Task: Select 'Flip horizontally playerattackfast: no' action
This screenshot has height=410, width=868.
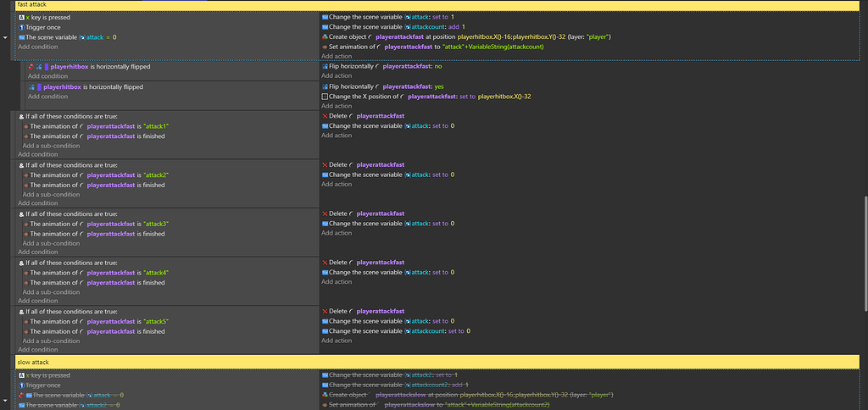Action: [x=381, y=66]
